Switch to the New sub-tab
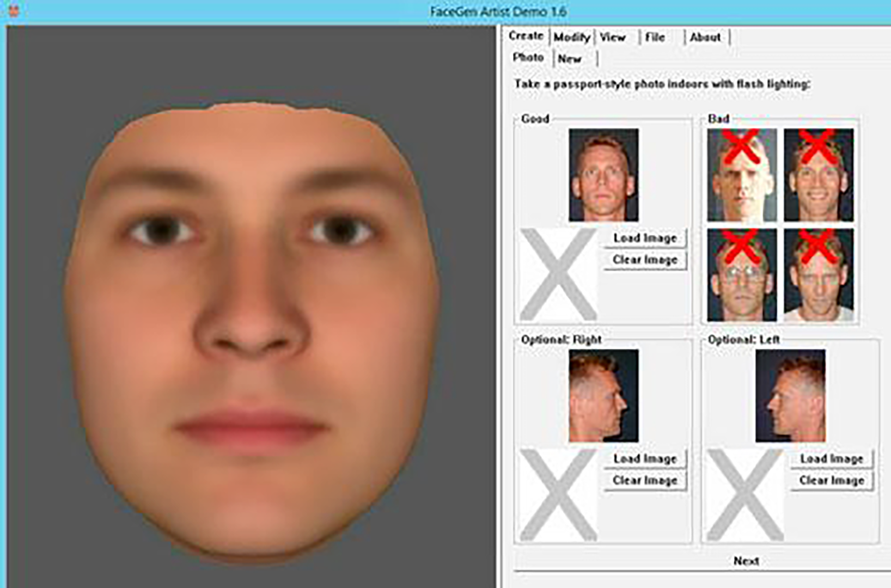The width and height of the screenshot is (891, 588). 570,58
